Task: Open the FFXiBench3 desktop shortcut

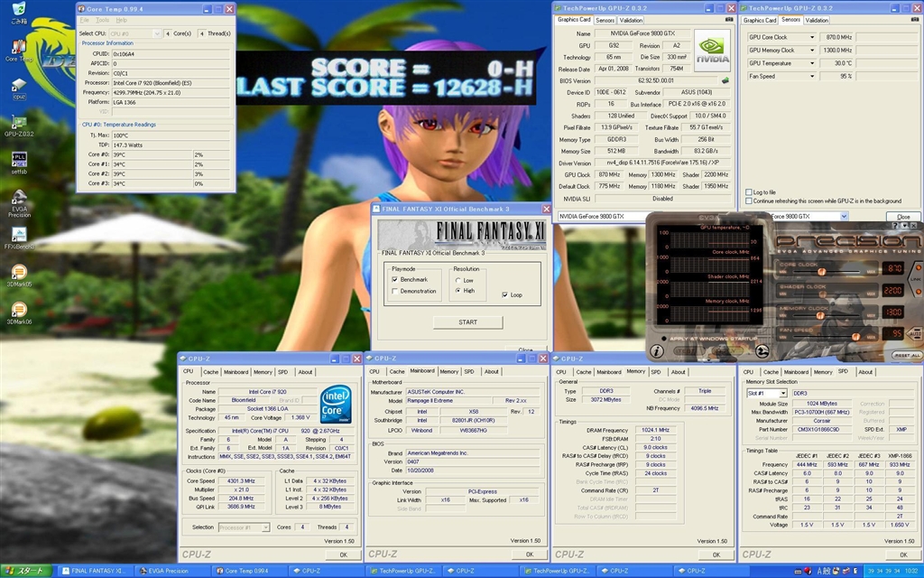Action: click(x=19, y=238)
